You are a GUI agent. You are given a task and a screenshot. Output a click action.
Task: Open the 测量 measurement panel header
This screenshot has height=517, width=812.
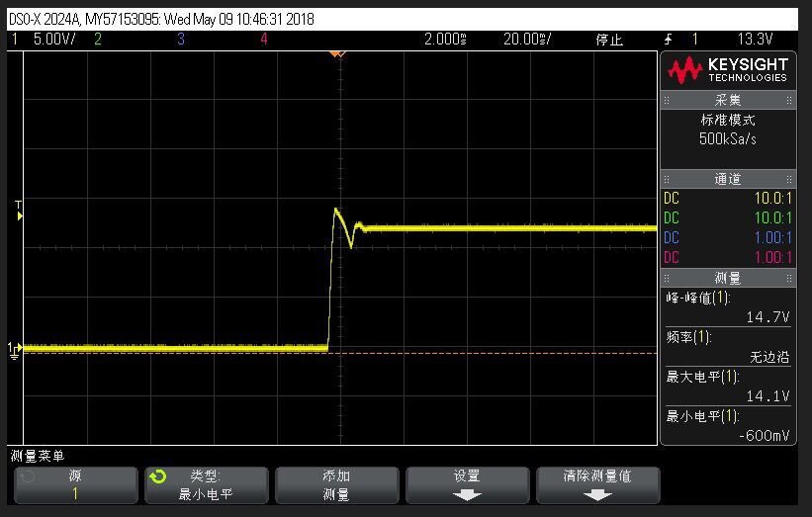pyautogui.click(x=728, y=279)
